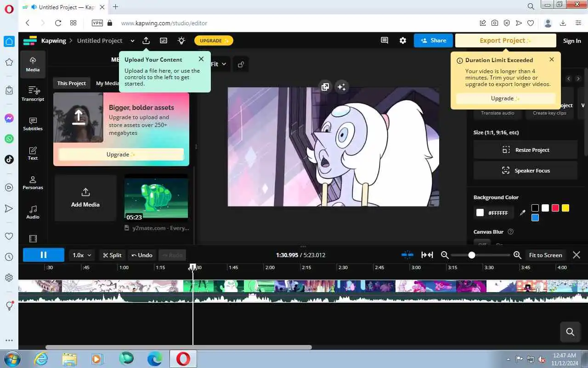This screenshot has width=588, height=368.
Task: Expand the 1.0x playback speed dropdown
Action: coord(82,255)
